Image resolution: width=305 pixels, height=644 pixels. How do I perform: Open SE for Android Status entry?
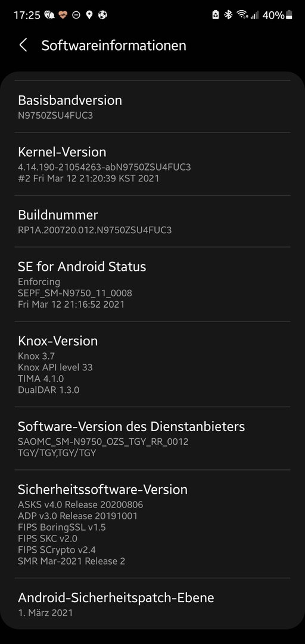coord(152,284)
